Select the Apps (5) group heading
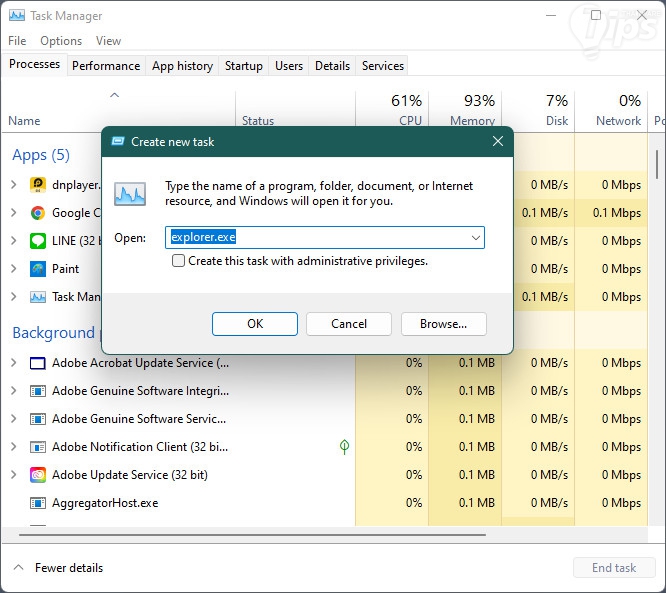This screenshot has height=593, width=666. tap(41, 155)
